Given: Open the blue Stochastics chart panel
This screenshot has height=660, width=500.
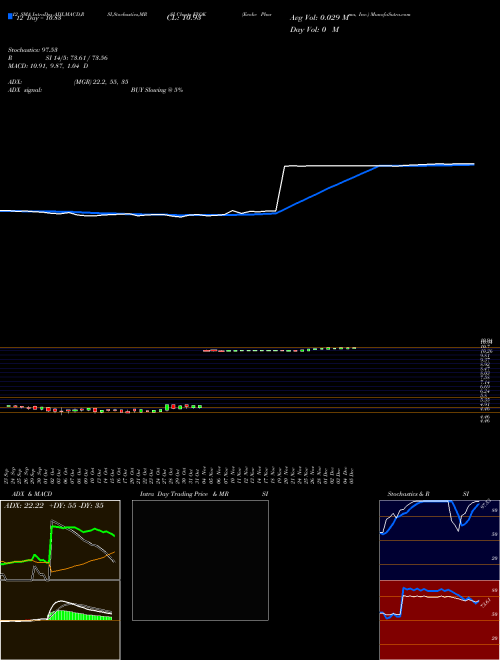Looking at the screenshot, I should (x=439, y=540).
